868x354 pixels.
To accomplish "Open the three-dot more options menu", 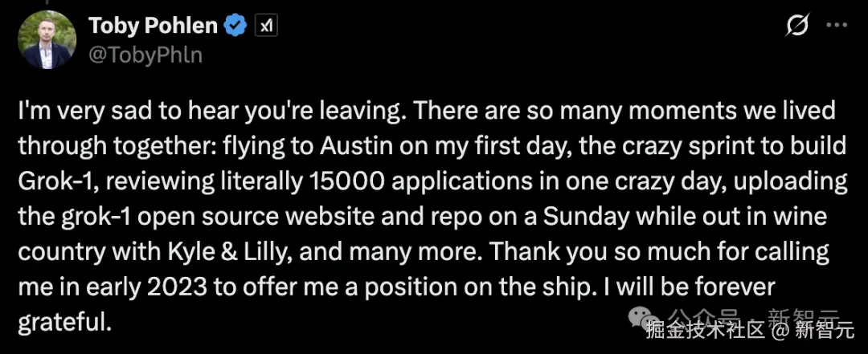I will 837,26.
